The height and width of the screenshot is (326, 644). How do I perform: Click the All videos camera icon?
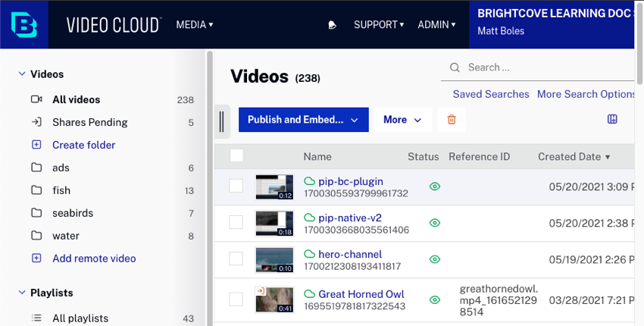[x=36, y=99]
